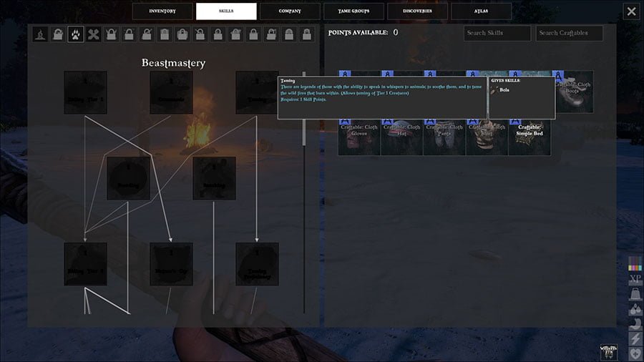
Task: Pick the Craftable: Cloth Hat item
Action: pyautogui.click(x=401, y=135)
